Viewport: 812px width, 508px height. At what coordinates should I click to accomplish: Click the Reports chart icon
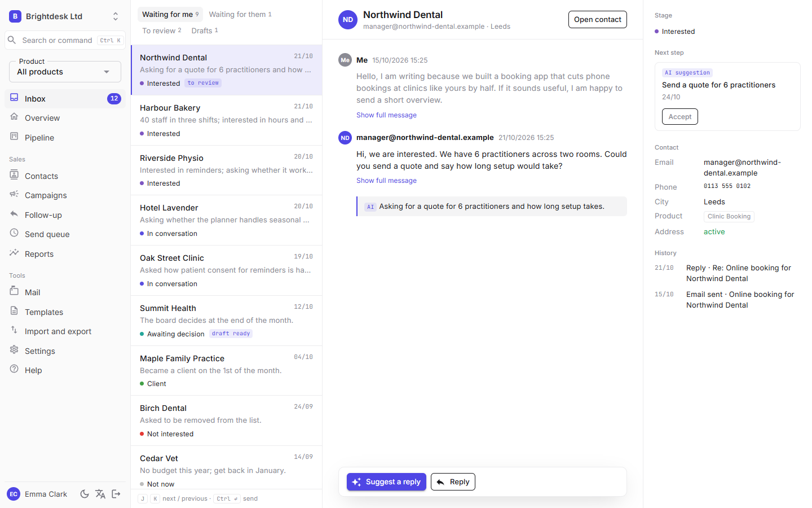pos(14,253)
